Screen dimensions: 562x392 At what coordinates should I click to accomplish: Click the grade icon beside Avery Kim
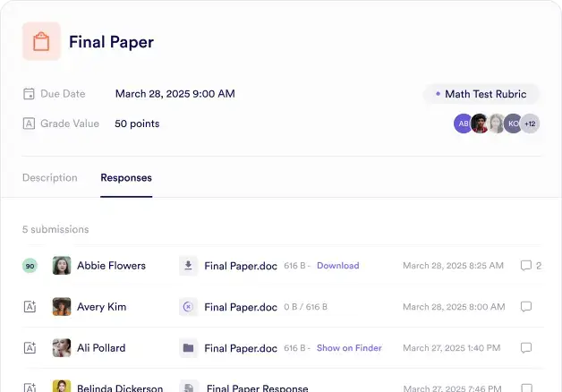coord(30,307)
